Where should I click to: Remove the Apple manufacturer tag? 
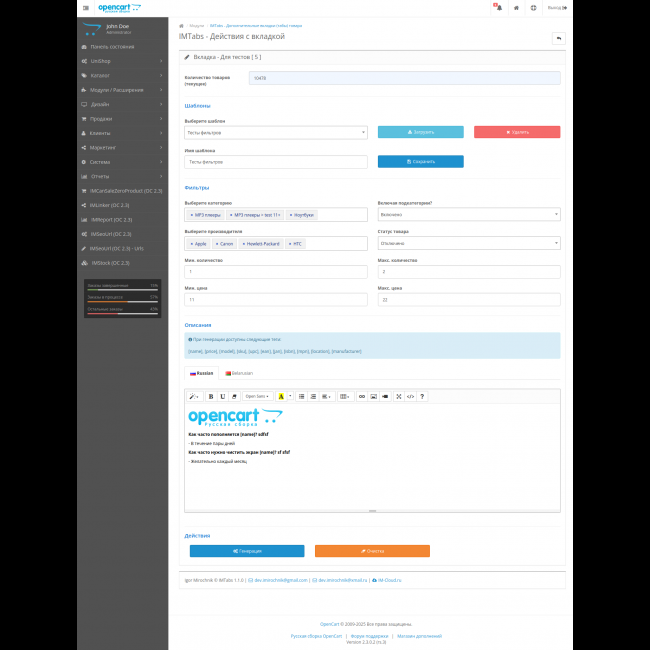[x=191, y=243]
